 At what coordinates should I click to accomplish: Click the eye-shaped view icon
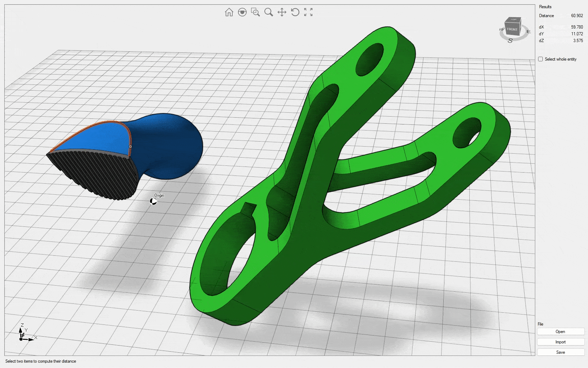tap(242, 12)
